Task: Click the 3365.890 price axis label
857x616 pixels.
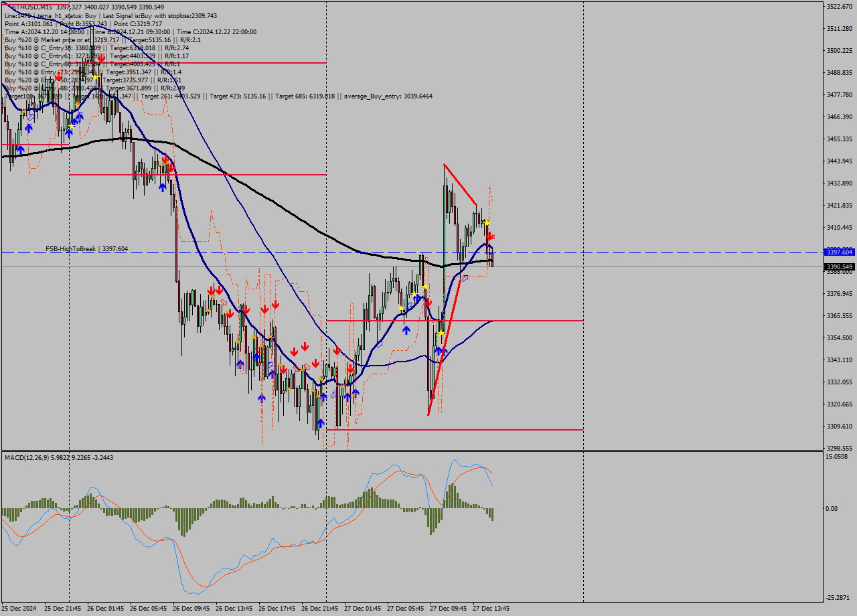Action: click(840, 315)
